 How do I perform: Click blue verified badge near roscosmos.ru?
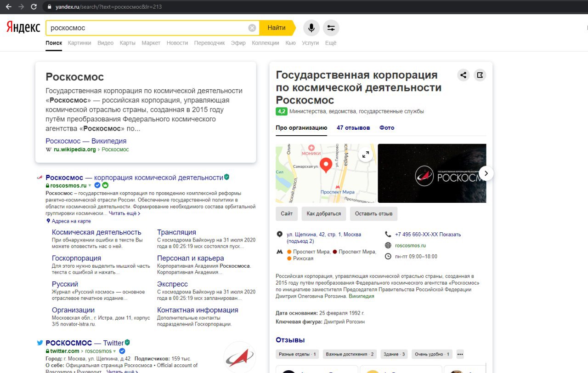point(97,185)
